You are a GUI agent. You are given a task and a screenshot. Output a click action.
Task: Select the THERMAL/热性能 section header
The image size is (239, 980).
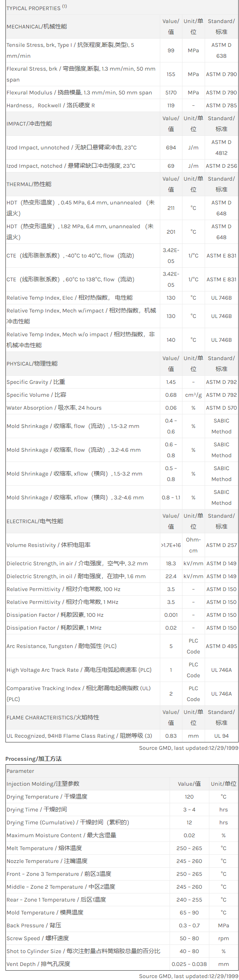tap(29, 184)
